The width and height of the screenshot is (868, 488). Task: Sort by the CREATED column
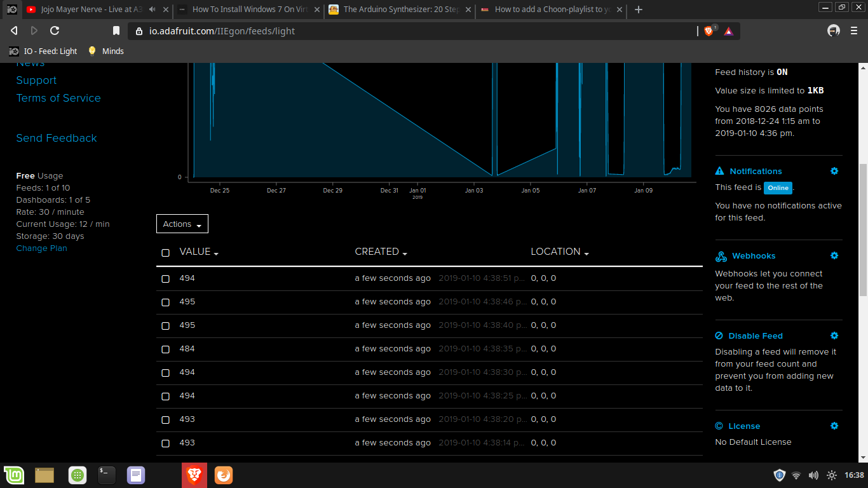(381, 252)
